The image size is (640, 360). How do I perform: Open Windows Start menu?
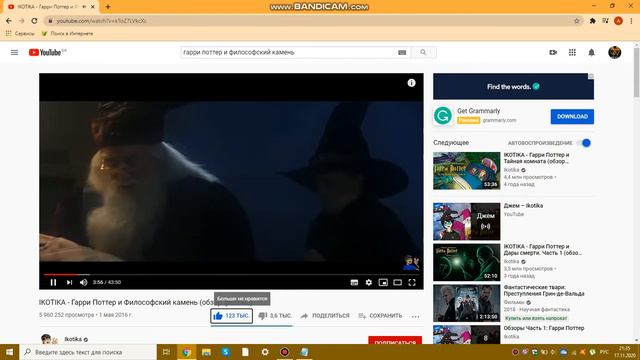[x=9, y=352]
